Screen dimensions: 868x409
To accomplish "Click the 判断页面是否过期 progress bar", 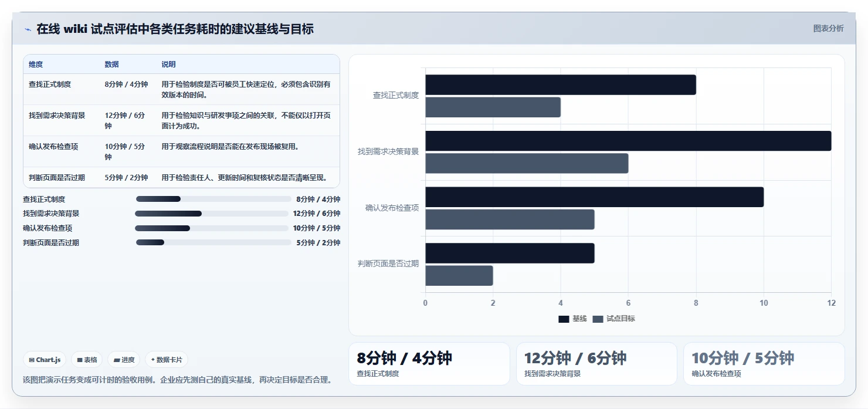I will 213,242.
